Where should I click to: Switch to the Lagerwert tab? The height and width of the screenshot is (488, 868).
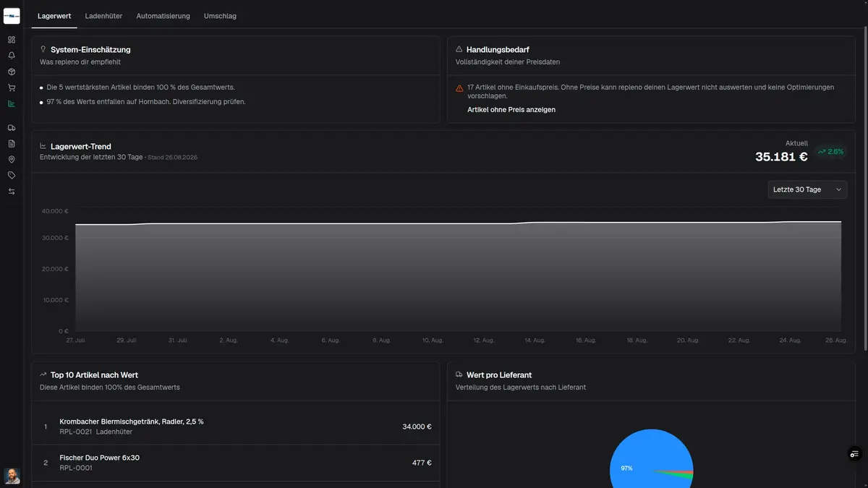[54, 16]
